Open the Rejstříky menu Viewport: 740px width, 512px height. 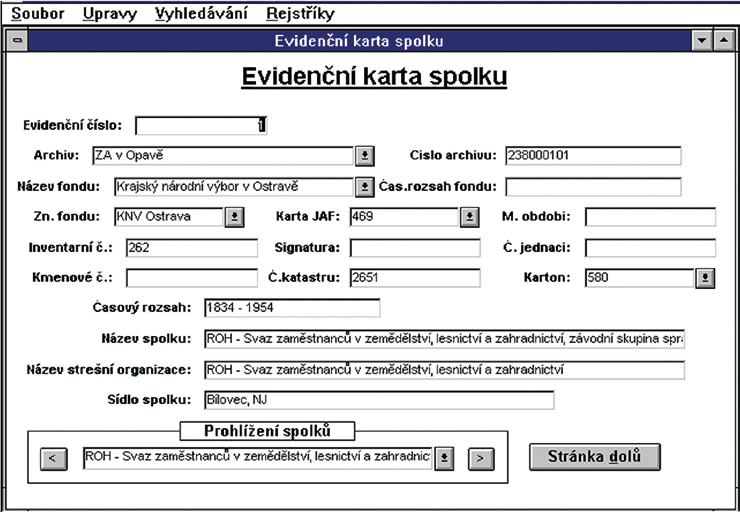(x=300, y=14)
